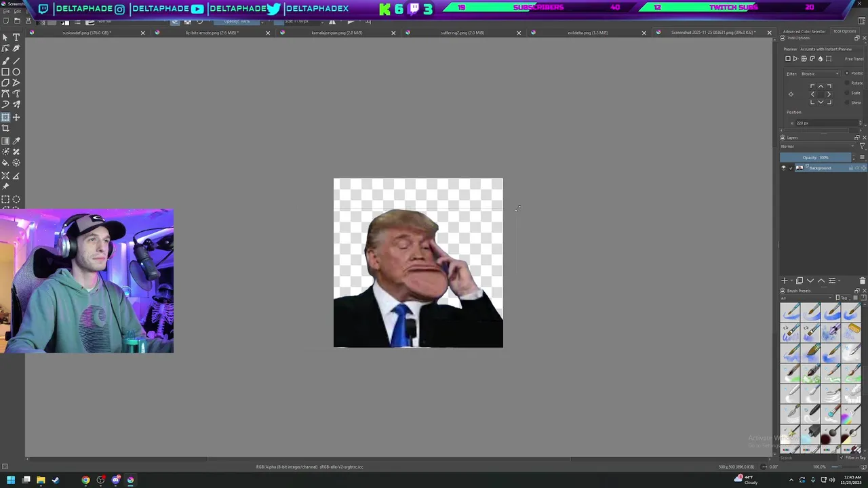
Task: Select the Calligraphy tool
Action: (16, 49)
